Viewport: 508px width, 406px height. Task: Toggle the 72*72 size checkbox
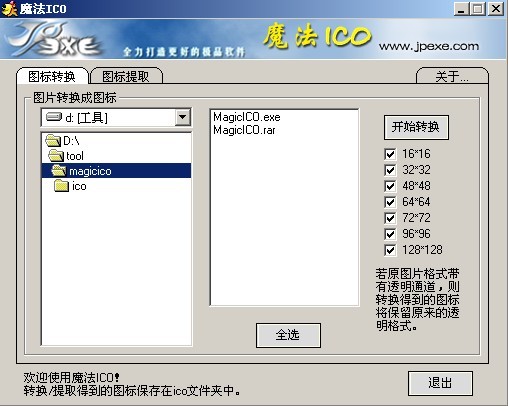pyautogui.click(x=390, y=218)
